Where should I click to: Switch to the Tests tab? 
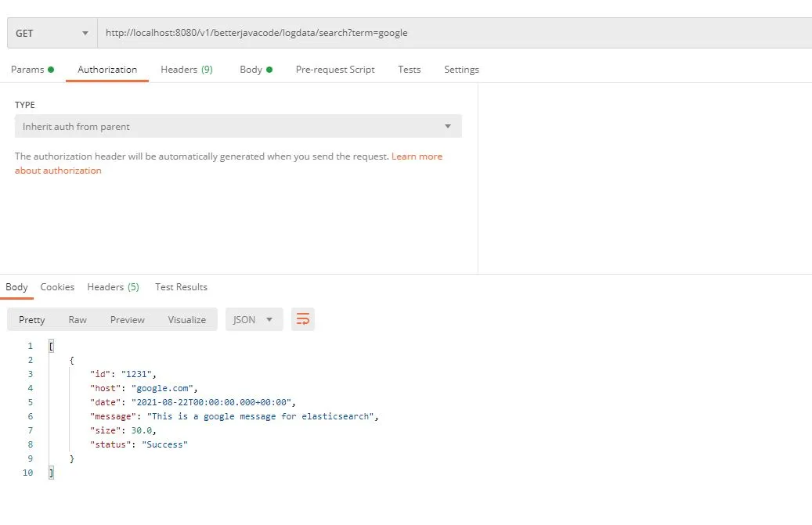coord(409,70)
